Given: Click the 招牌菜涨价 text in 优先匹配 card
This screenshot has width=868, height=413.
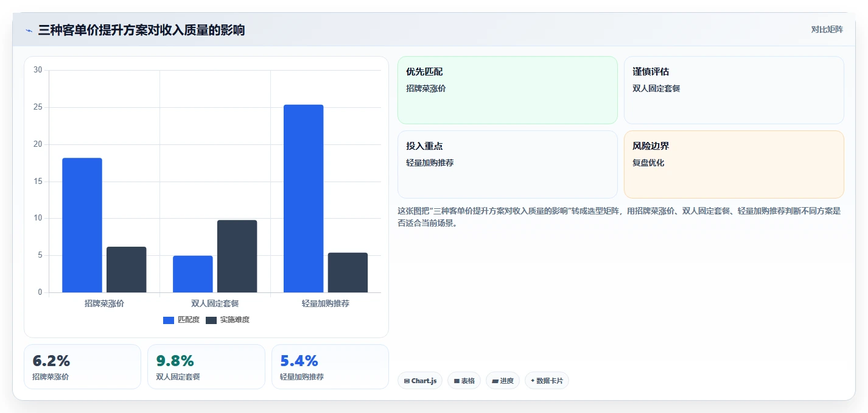Looking at the screenshot, I should pos(426,88).
